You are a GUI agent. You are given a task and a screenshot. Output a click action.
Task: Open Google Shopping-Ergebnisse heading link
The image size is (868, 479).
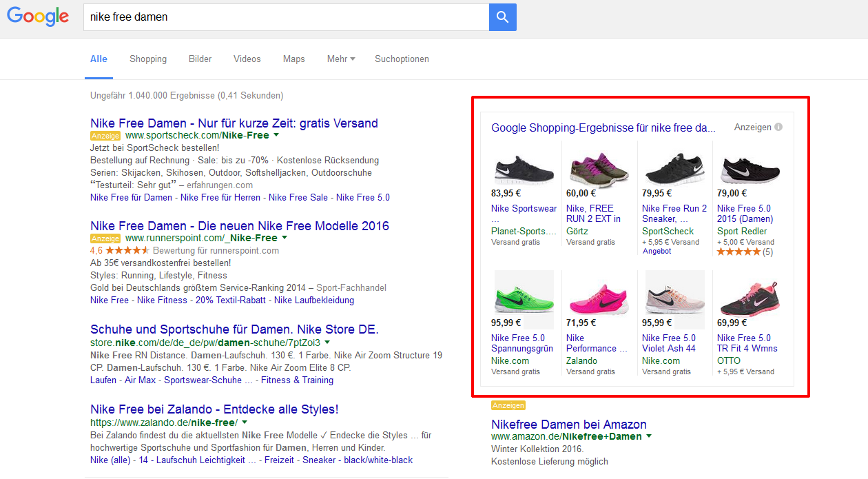(x=603, y=128)
